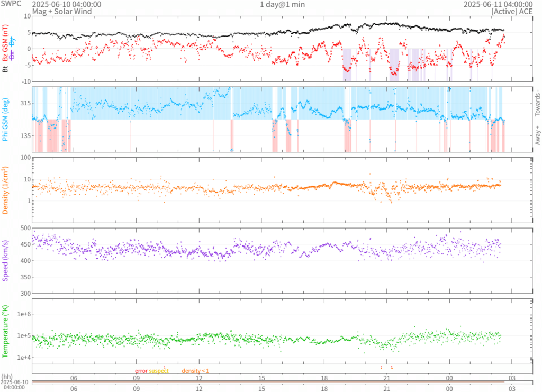
Task: Click the '15' hour label on upper time axis
Action: point(261,378)
